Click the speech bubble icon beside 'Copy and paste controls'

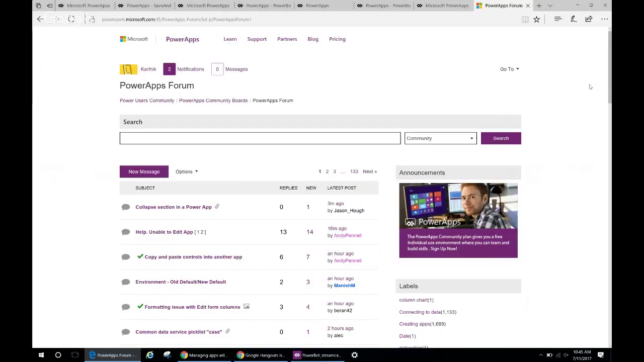click(x=126, y=257)
